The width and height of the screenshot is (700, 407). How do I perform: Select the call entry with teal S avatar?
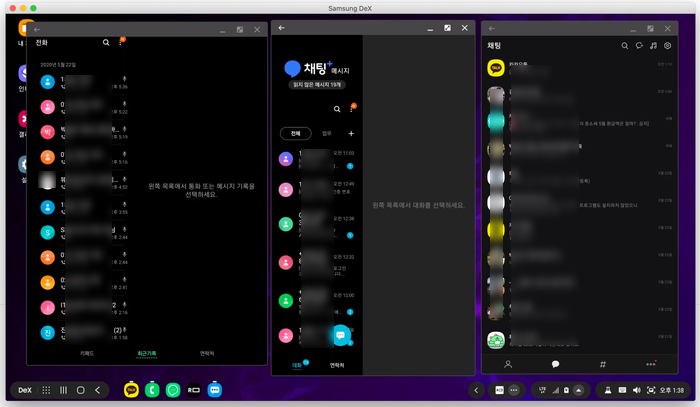[84, 233]
